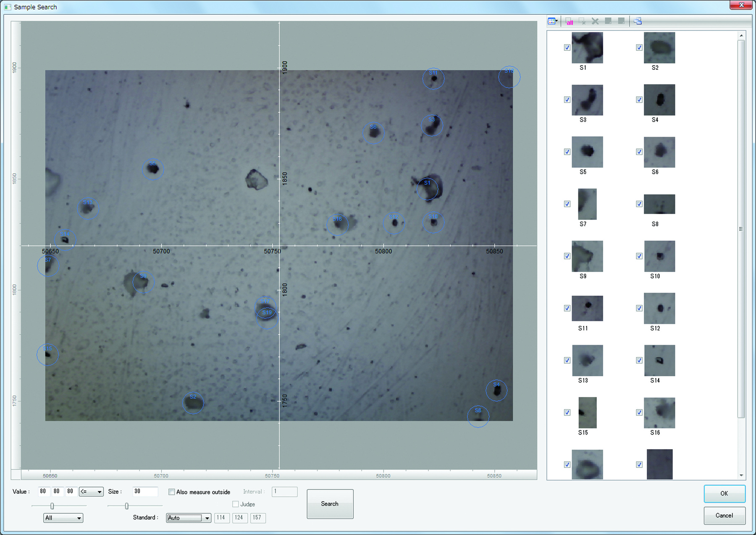Screen dimensions: 756x535
Task: Click the Size input field showing 30
Action: (145, 491)
